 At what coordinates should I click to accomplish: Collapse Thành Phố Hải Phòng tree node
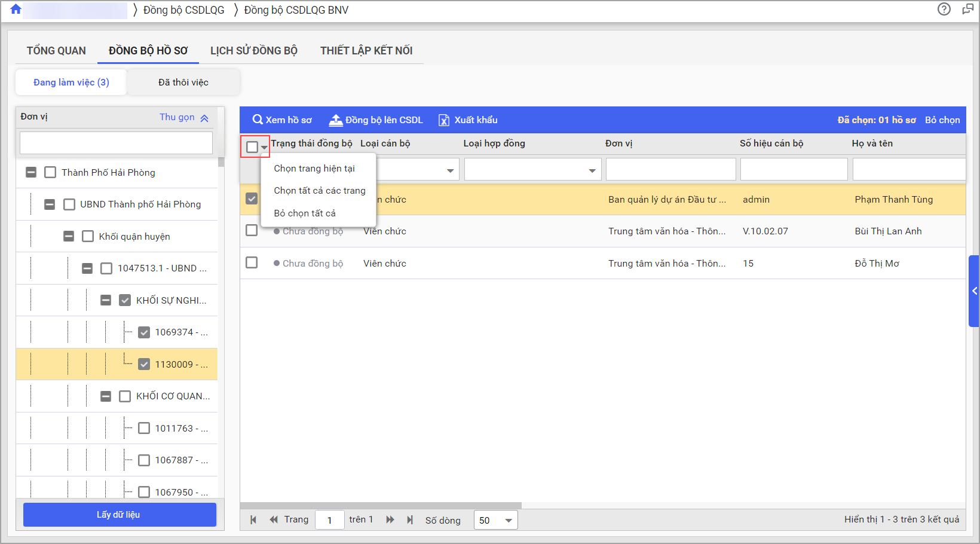[x=31, y=172]
